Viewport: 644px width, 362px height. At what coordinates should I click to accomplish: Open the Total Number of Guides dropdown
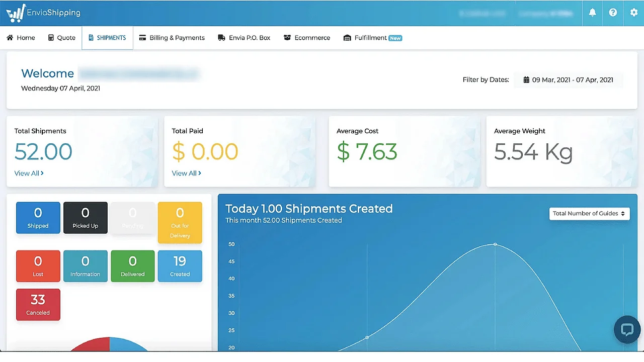coord(589,213)
